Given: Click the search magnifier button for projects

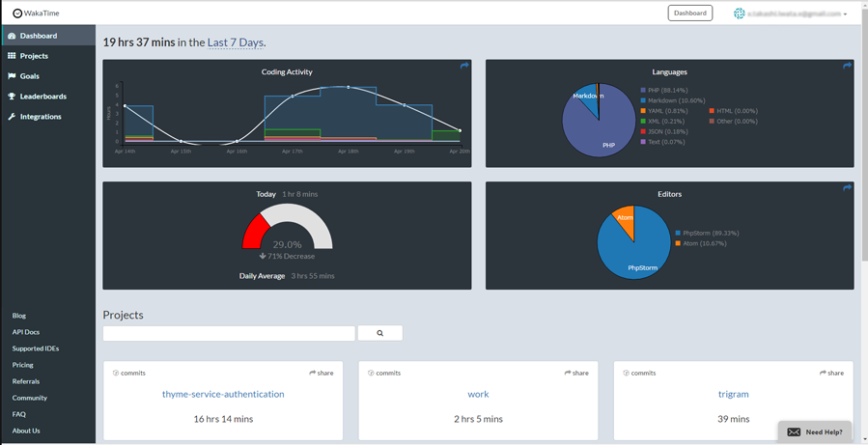Looking at the screenshot, I should pyautogui.click(x=380, y=333).
